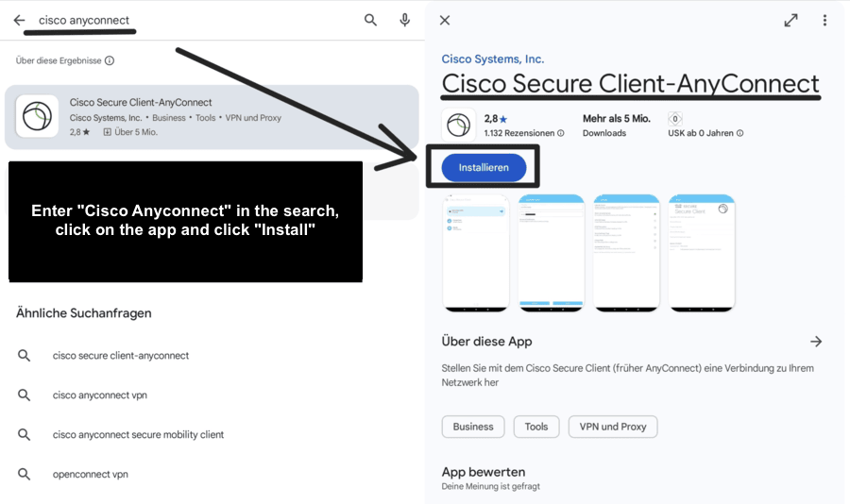Click the back arrow in search bar
This screenshot has height=504, width=850.
[x=19, y=20]
